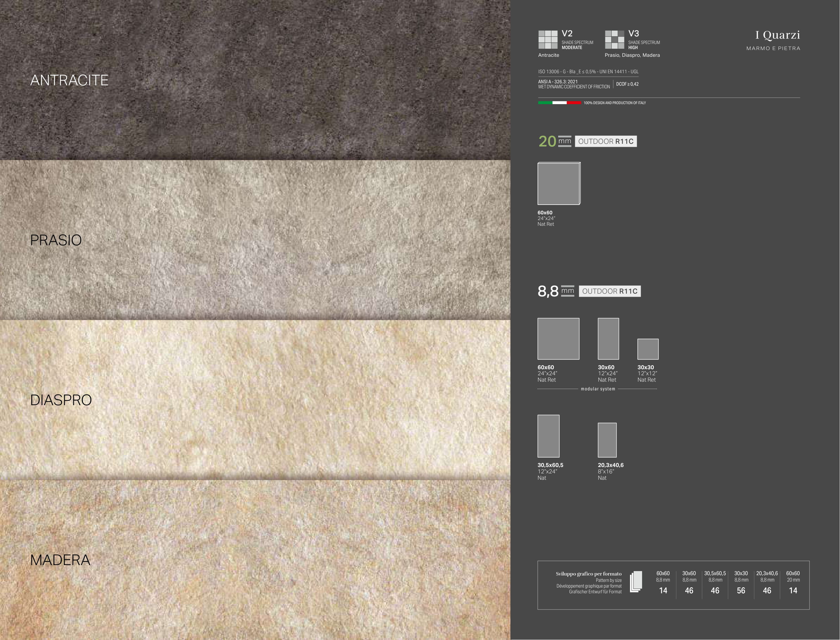Image resolution: width=840 pixels, height=640 pixels.
Task: Click the Prasio stone swatch
Action: point(255,240)
